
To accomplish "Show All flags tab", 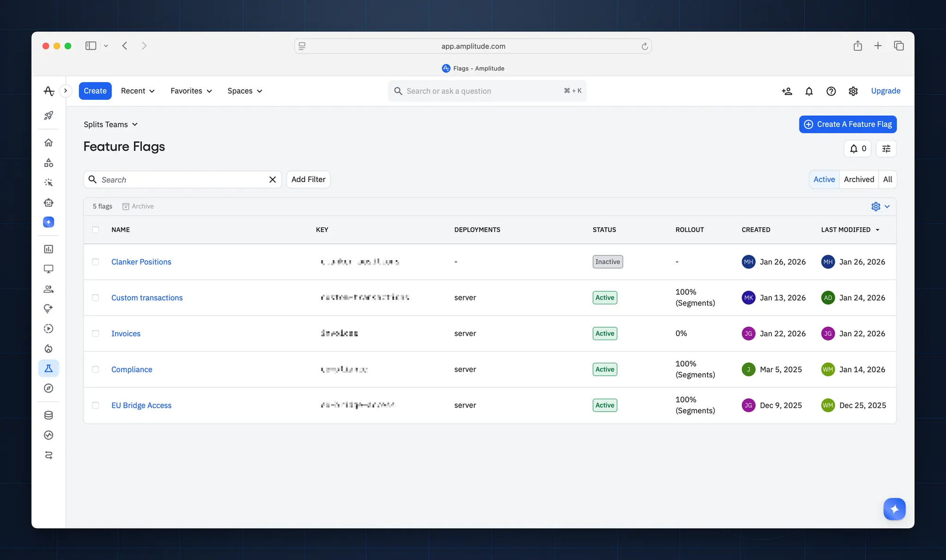I will click(887, 179).
